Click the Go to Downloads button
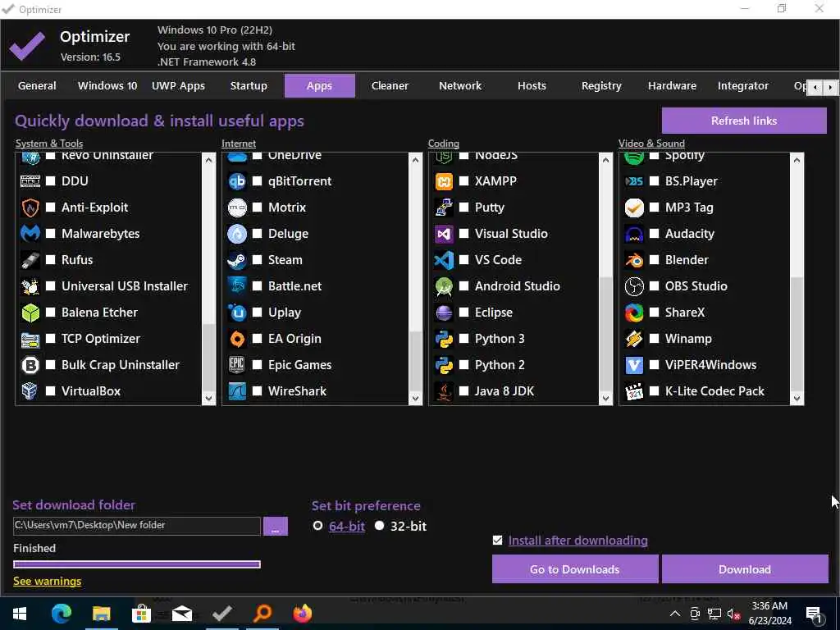The image size is (840, 630). point(575,569)
